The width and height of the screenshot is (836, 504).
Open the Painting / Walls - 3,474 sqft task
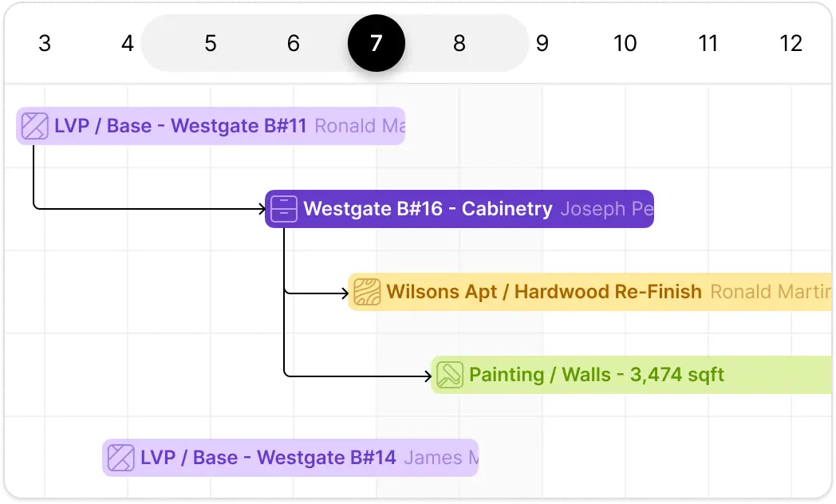pyautogui.click(x=632, y=375)
